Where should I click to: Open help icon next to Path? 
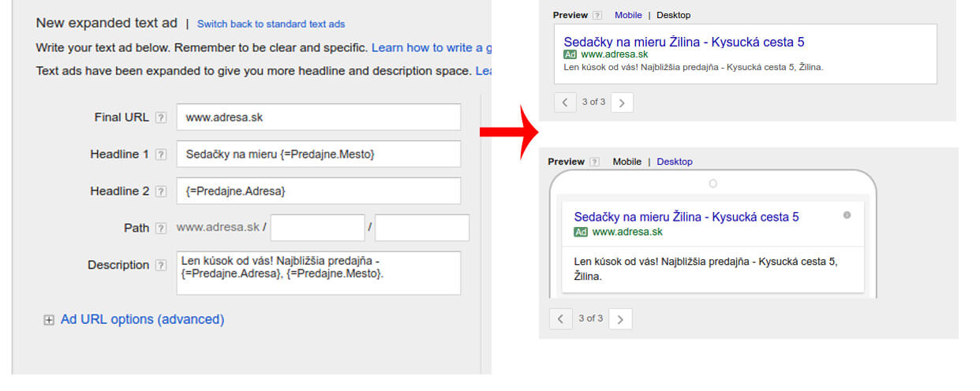161,228
